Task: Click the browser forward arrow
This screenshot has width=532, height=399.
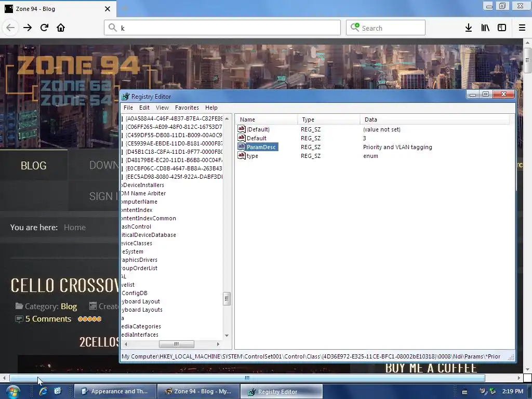Action: point(28,28)
